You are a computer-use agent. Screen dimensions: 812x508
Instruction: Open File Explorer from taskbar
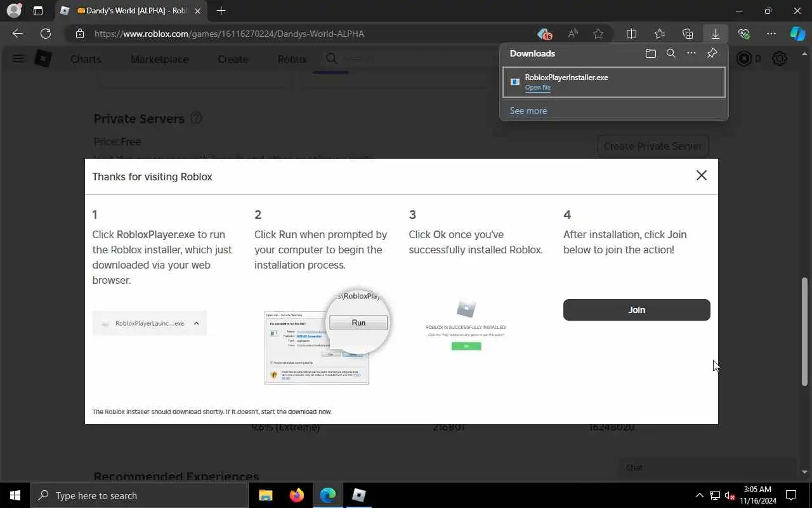(265, 495)
